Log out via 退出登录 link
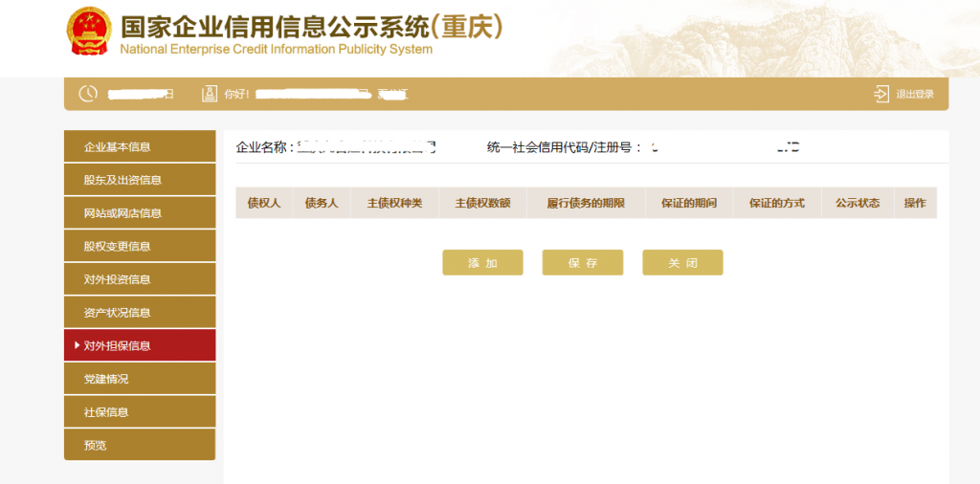Screen dimensions: 980x484 click(915, 95)
